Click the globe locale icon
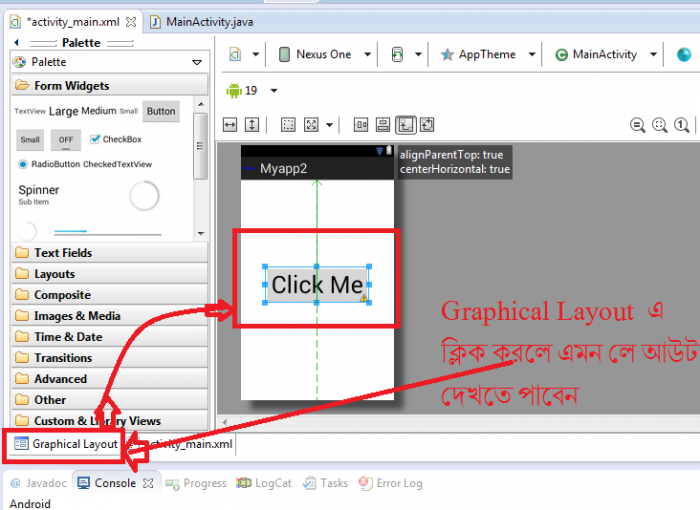This screenshot has height=510, width=700. (684, 54)
